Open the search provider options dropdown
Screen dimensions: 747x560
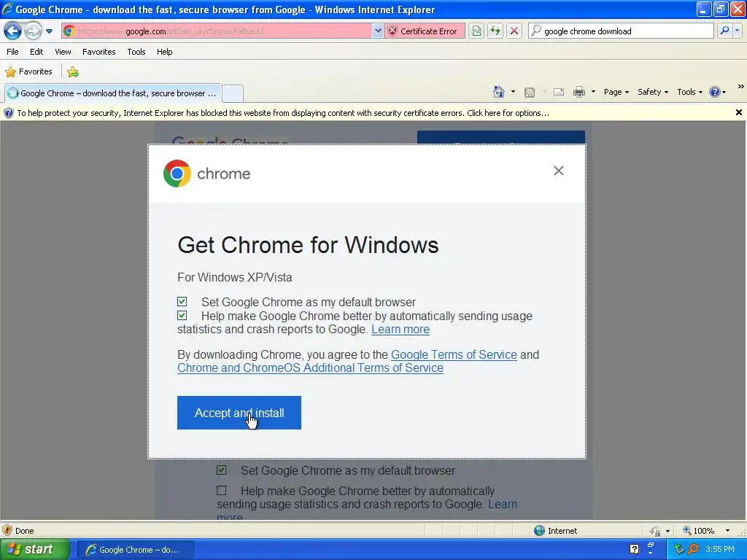click(x=738, y=31)
